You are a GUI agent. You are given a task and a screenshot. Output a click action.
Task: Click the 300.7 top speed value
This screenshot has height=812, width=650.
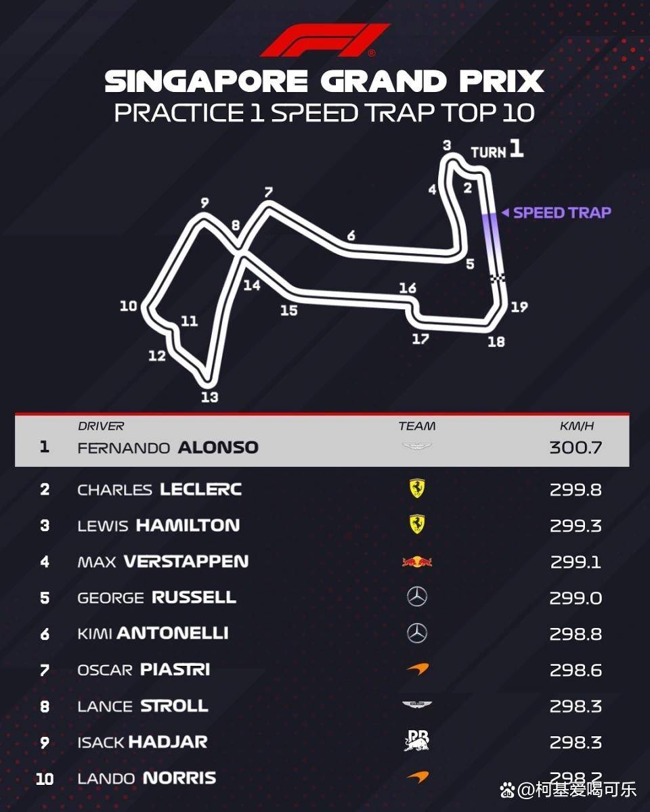point(576,447)
